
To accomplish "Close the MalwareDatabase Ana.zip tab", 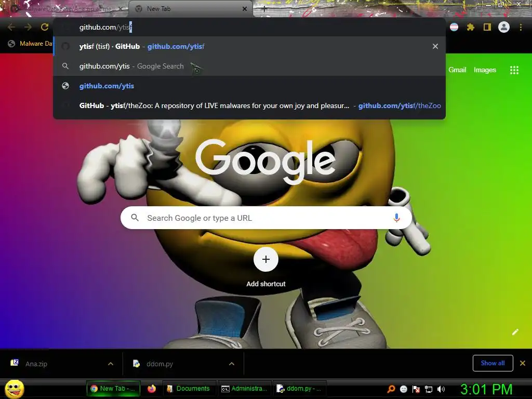I will (121, 9).
